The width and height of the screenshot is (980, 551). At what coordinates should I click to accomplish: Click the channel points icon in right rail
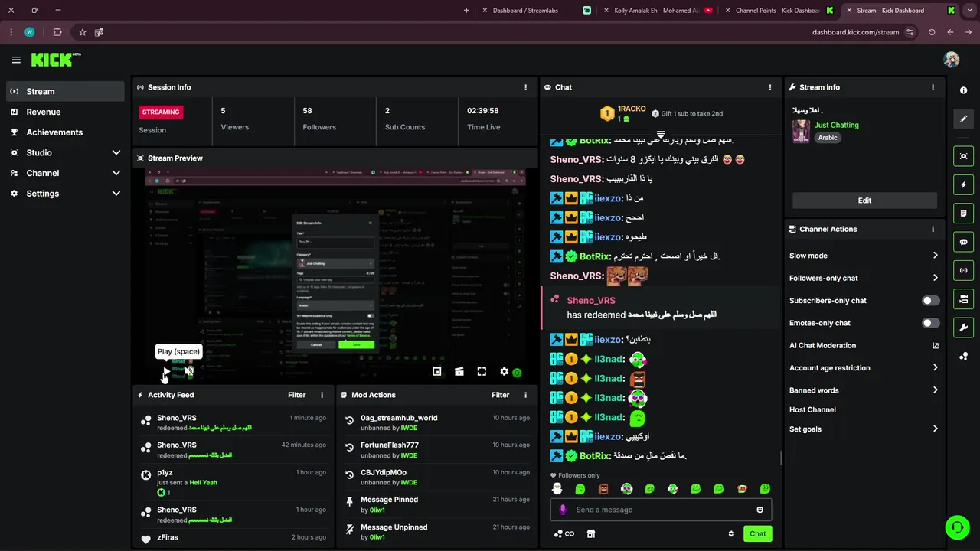pos(963,357)
